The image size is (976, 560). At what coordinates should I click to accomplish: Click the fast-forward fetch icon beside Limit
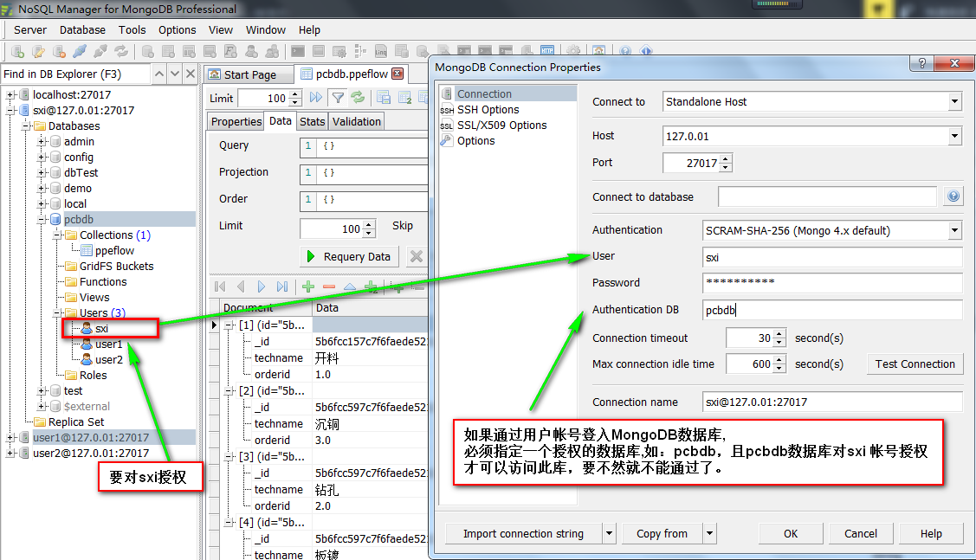pos(316,97)
